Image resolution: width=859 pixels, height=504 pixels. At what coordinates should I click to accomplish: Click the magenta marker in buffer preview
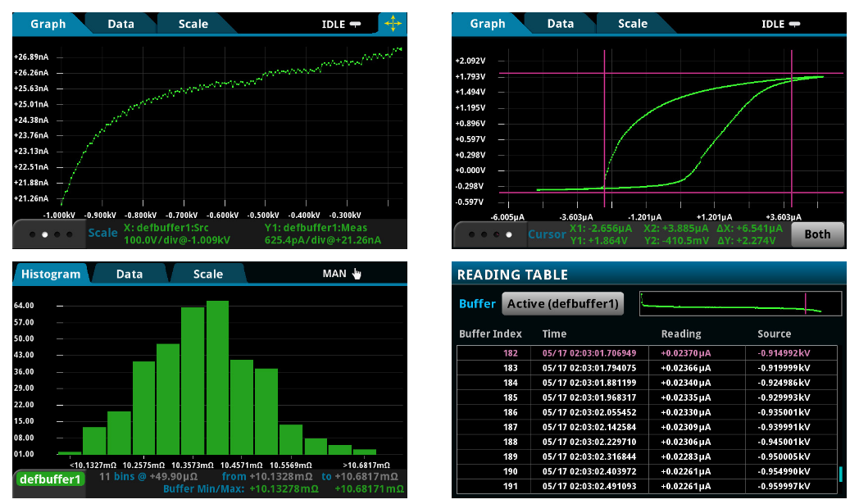coord(806,303)
